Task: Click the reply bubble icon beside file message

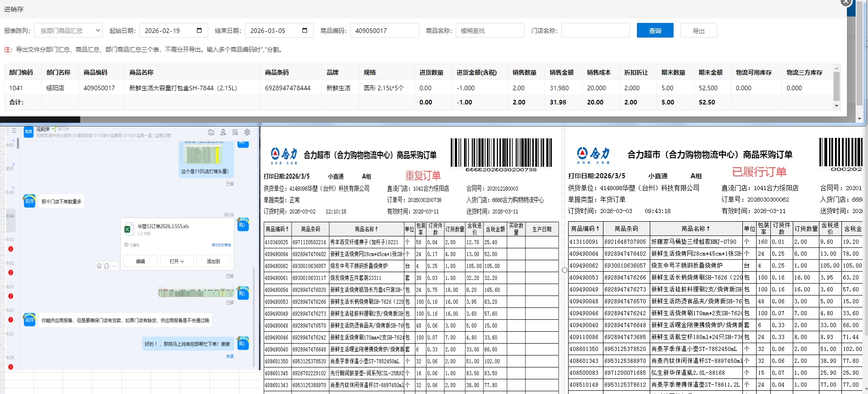Action: 107,266
